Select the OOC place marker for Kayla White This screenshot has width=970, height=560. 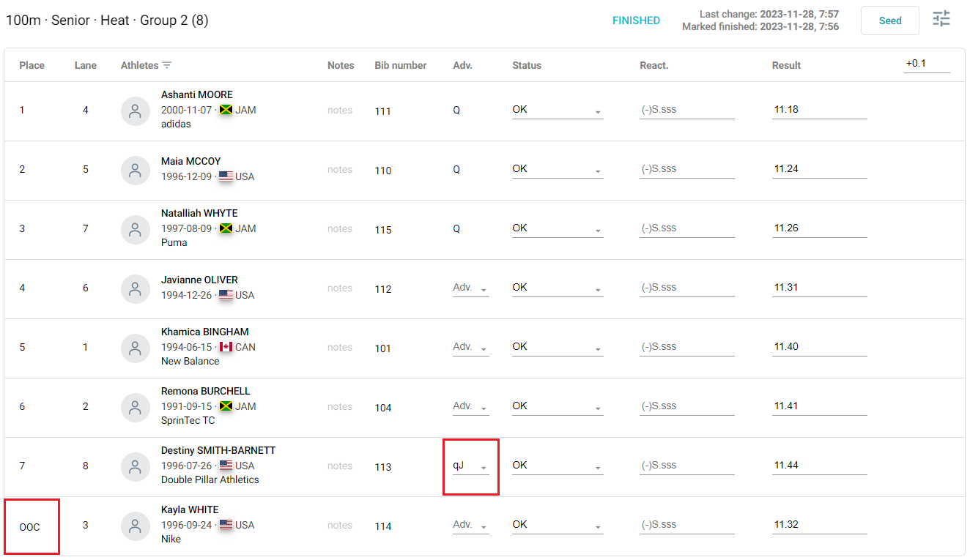click(32, 525)
